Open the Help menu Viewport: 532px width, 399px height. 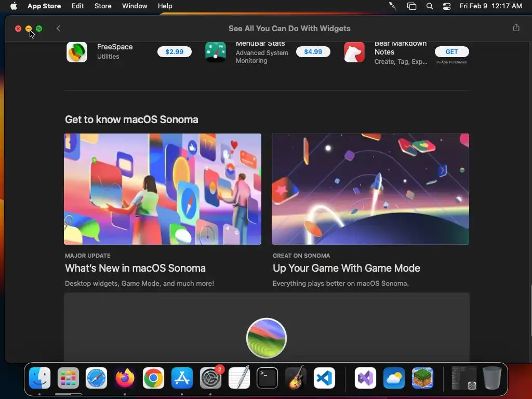click(165, 6)
